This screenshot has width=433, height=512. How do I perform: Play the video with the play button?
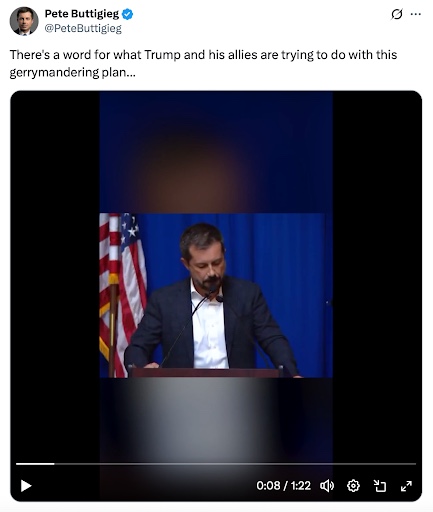tap(26, 486)
